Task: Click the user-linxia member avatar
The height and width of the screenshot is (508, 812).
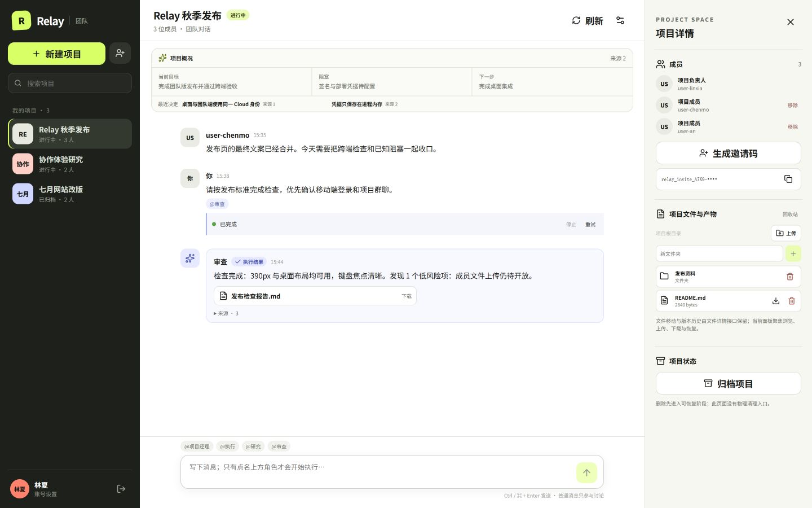Action: point(664,84)
